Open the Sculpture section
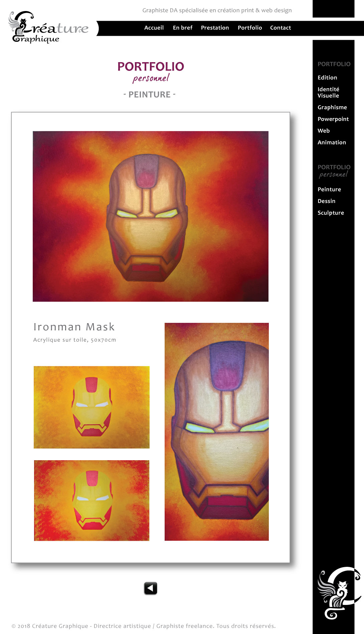364x634 pixels. click(x=331, y=213)
